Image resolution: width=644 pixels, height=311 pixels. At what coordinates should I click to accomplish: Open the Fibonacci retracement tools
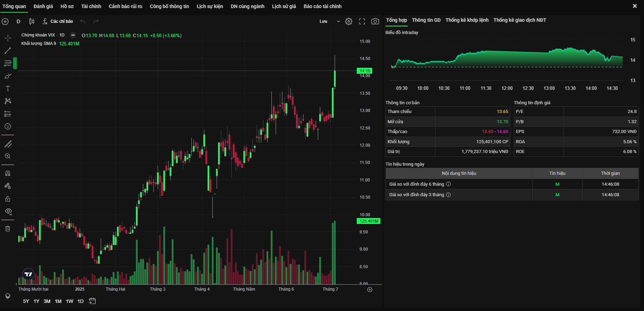8,63
